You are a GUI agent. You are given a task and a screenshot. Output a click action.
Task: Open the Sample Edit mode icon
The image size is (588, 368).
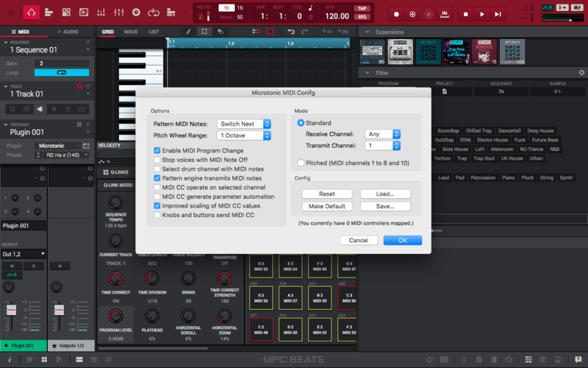[84, 13]
